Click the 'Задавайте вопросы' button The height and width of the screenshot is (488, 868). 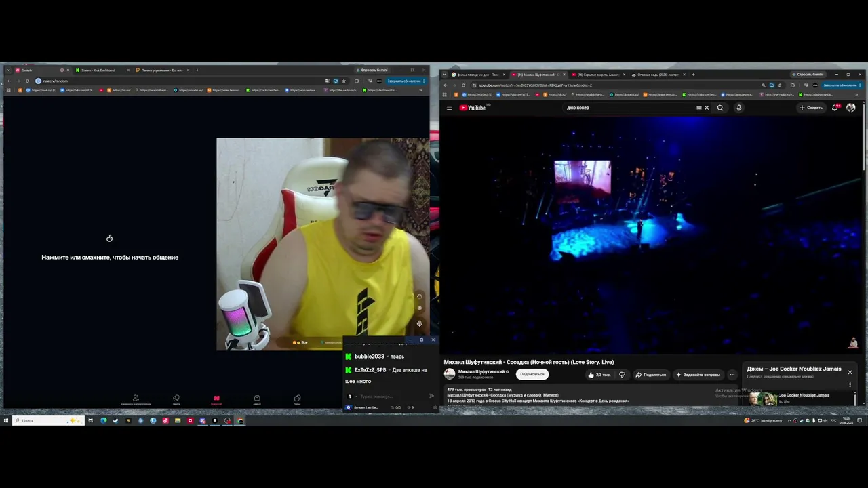698,375
